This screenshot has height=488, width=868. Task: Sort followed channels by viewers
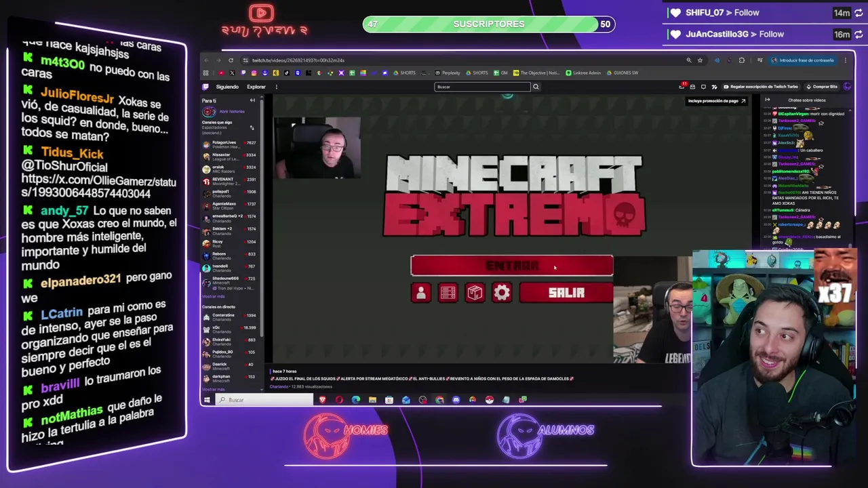point(252,127)
